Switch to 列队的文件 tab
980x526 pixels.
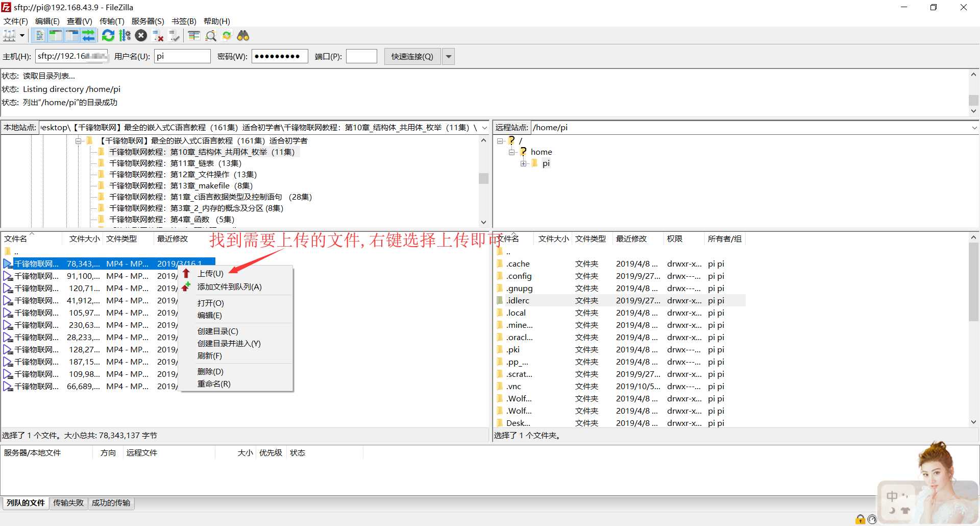tap(26, 503)
